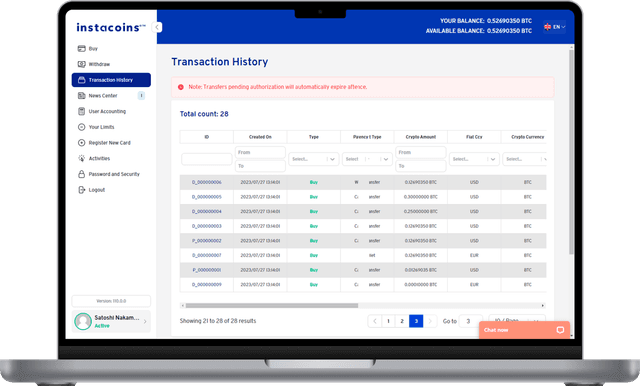Open the EN language selector

(x=554, y=27)
